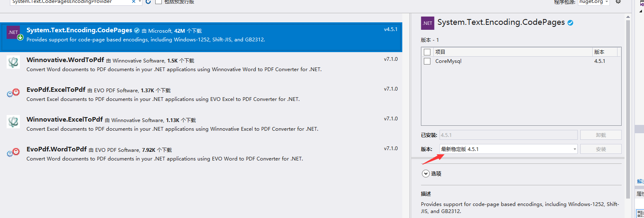Open NuGet settings via the gear icon
Image resolution: width=644 pixels, height=218 pixels.
point(618,2)
